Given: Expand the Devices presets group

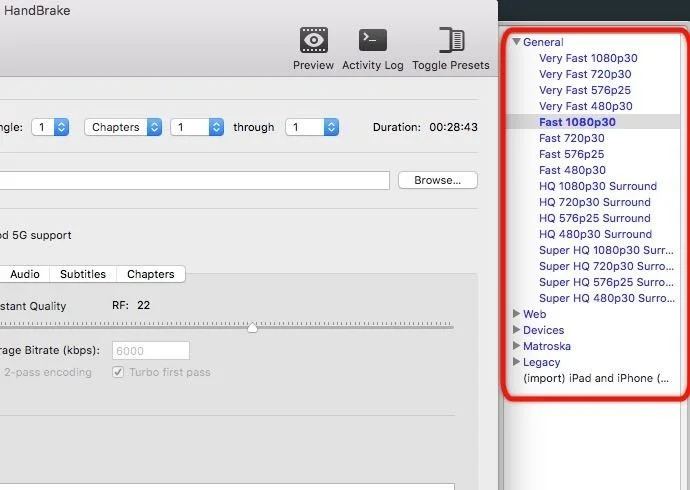Looking at the screenshot, I should [x=517, y=329].
